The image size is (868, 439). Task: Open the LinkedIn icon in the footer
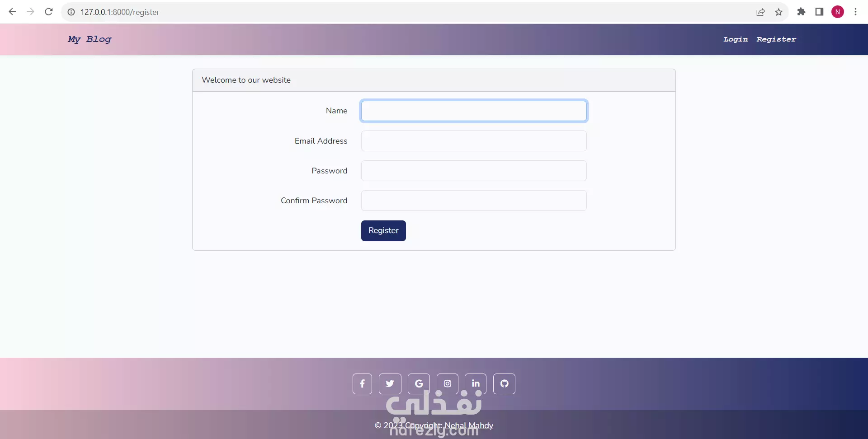point(476,384)
